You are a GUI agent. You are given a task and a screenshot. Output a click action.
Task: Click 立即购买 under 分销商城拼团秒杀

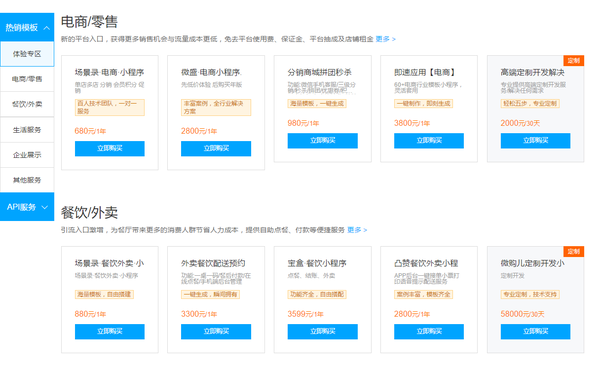point(323,140)
